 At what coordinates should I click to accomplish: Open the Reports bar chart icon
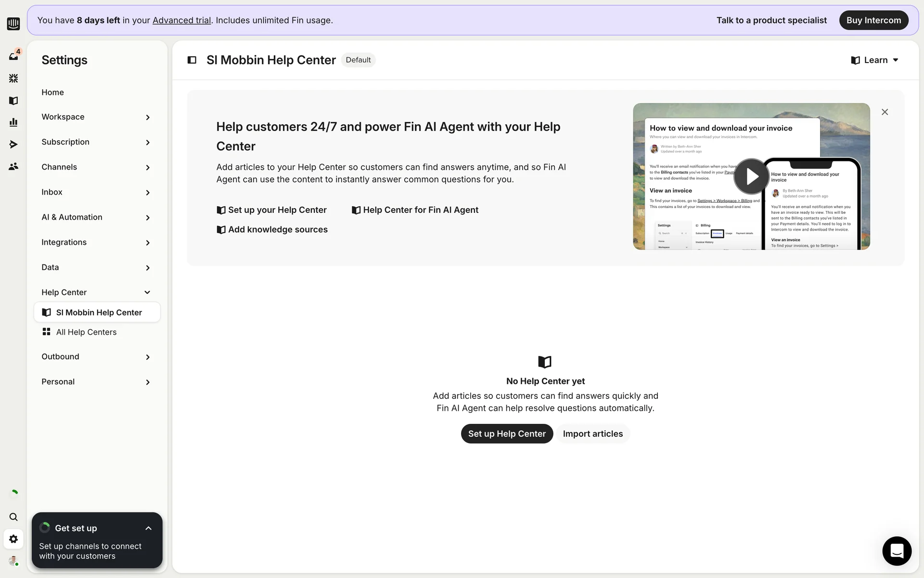coord(13,122)
